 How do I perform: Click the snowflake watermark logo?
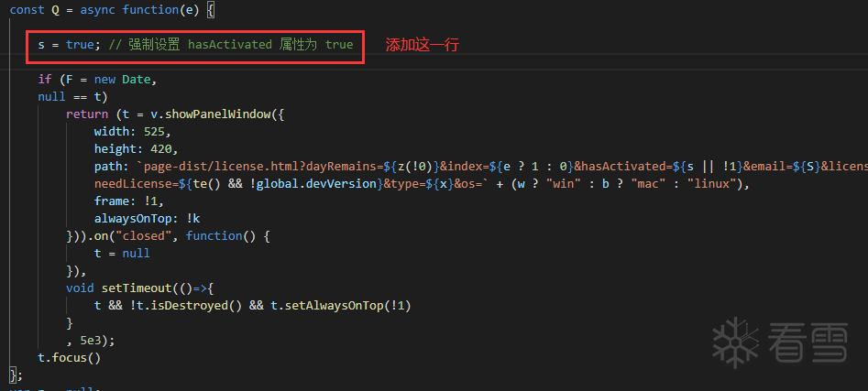[736, 342]
